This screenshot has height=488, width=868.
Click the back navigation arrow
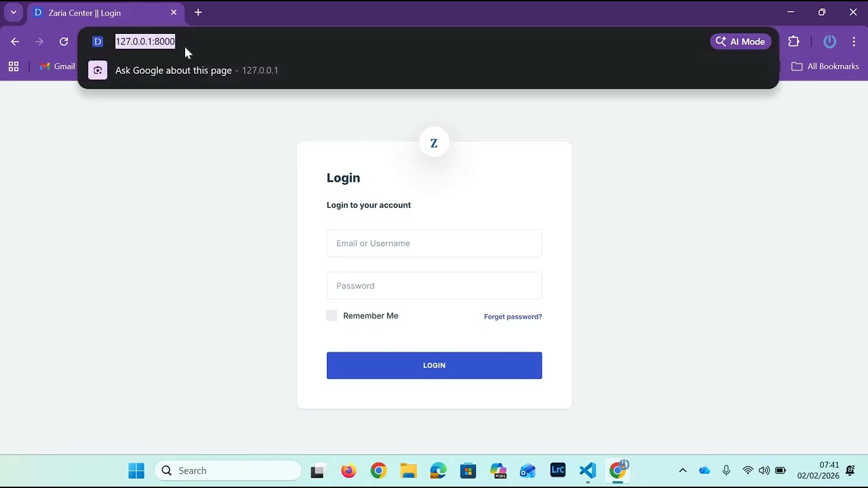(15, 41)
